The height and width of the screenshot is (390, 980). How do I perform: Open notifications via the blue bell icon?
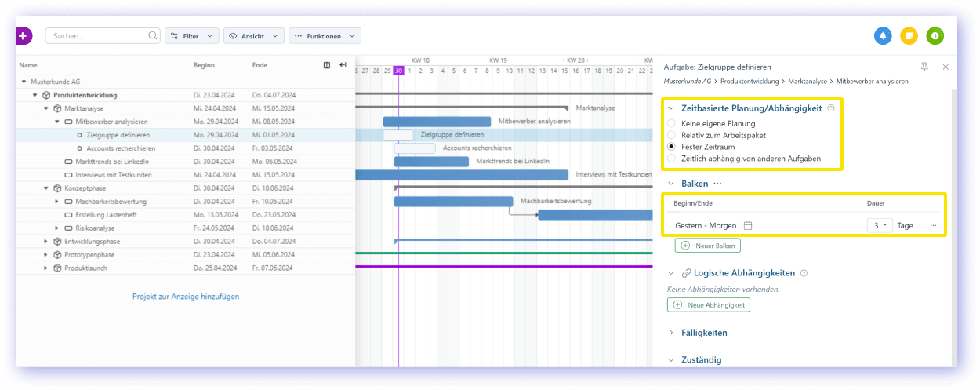(x=883, y=36)
